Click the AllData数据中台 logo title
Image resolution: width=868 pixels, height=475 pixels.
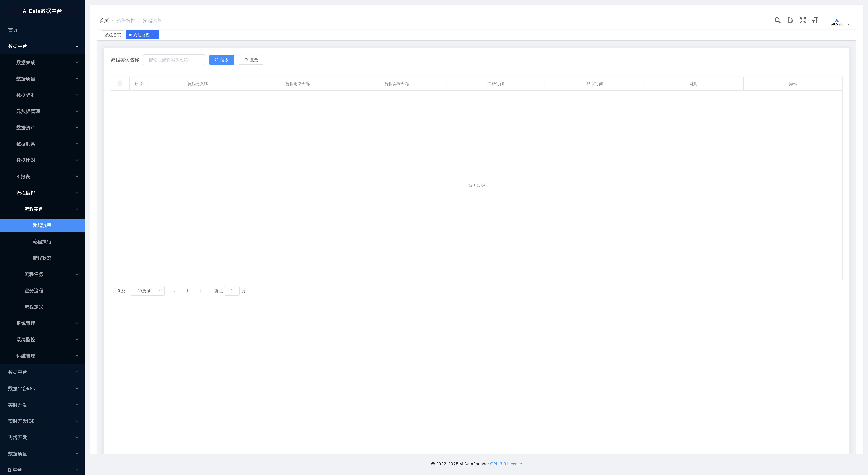(42, 11)
